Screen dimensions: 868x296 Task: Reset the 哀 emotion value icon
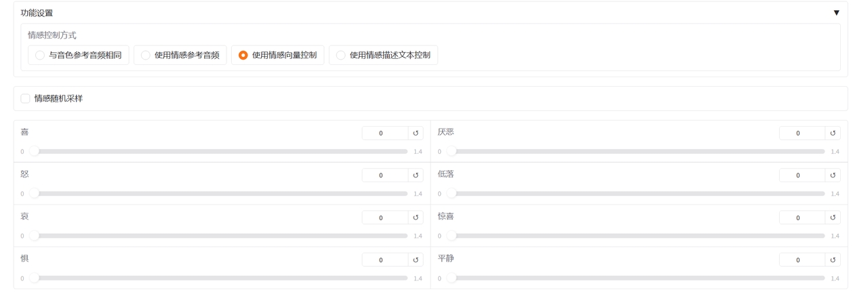tap(416, 217)
